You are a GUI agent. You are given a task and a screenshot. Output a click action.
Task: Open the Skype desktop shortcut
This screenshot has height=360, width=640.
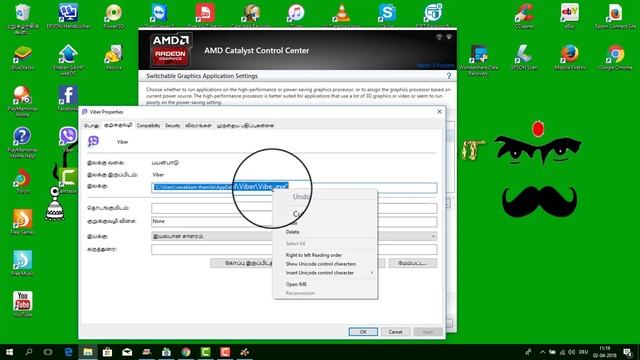point(387,16)
